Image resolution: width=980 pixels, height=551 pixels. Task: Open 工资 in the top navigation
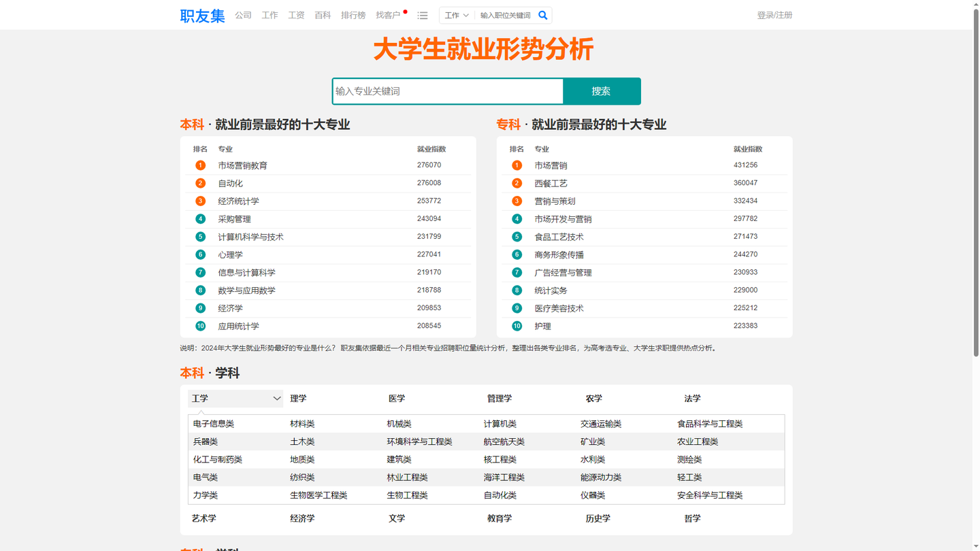297,15
